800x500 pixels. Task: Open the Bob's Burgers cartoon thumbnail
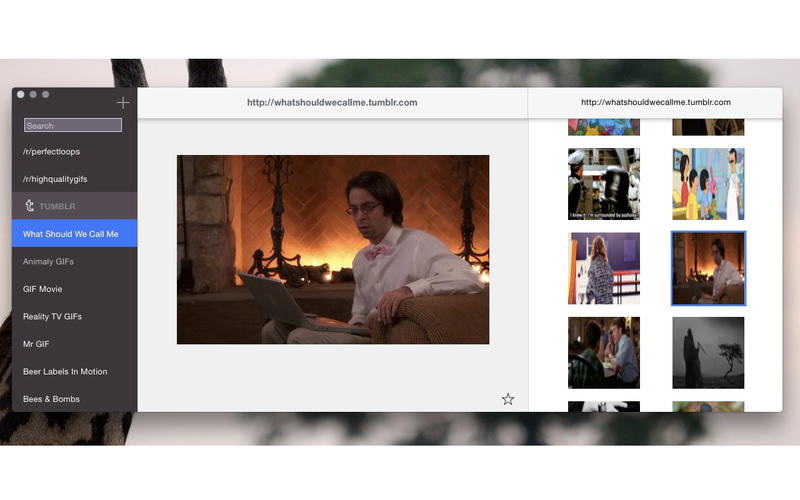coord(708,184)
